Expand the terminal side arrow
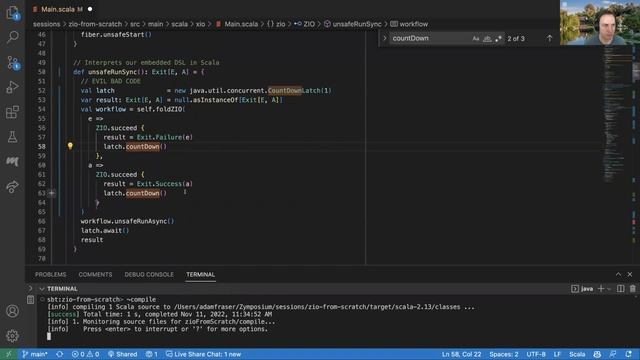Viewport: 640px width, 360px height. coord(30,288)
